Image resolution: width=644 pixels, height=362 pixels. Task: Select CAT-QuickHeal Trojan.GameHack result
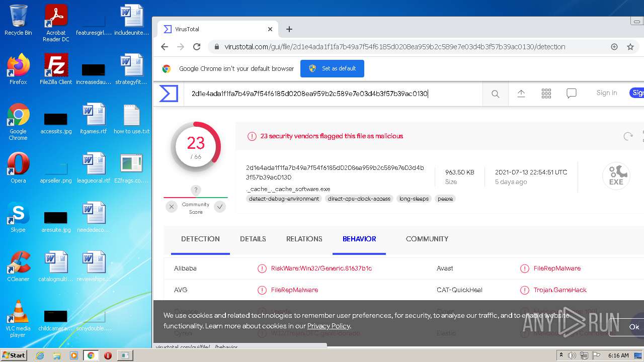(x=560, y=290)
